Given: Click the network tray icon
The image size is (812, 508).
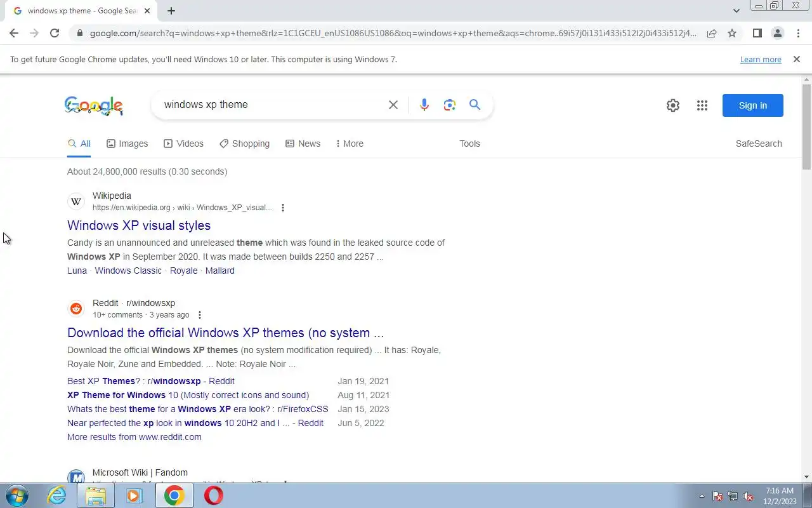Looking at the screenshot, I should (x=733, y=496).
